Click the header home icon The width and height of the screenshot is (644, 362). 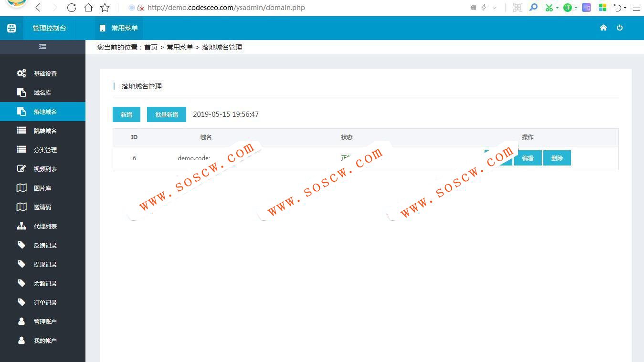point(603,28)
